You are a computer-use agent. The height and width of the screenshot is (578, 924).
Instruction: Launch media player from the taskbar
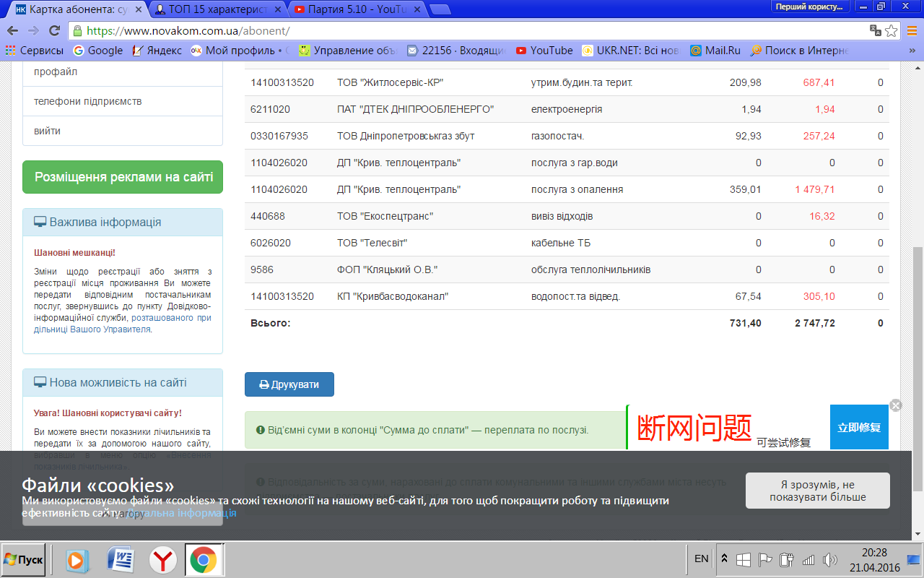pyautogui.click(x=77, y=560)
